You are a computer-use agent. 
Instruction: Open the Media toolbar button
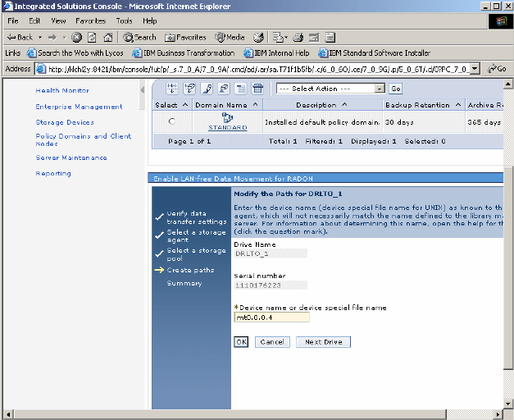pyautogui.click(x=230, y=38)
